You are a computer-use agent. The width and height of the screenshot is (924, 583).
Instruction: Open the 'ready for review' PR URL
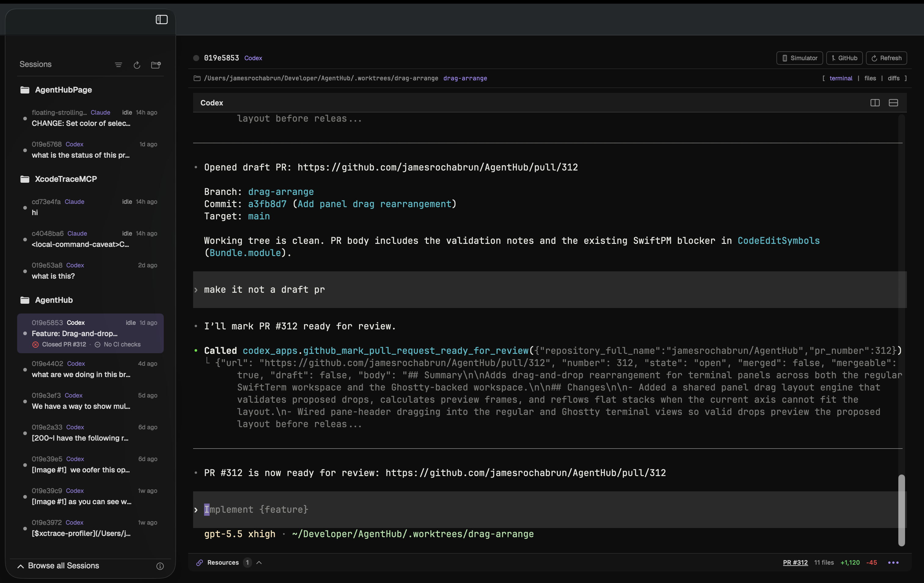[526, 473]
